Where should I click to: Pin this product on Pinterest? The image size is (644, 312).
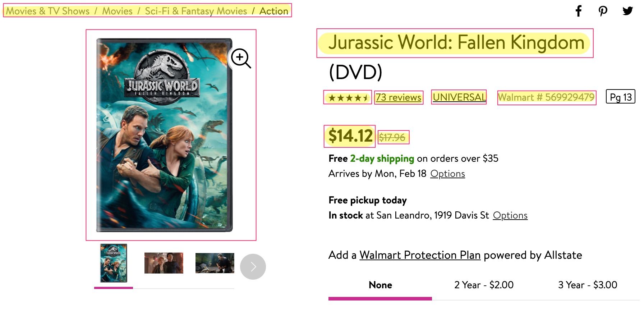click(603, 11)
